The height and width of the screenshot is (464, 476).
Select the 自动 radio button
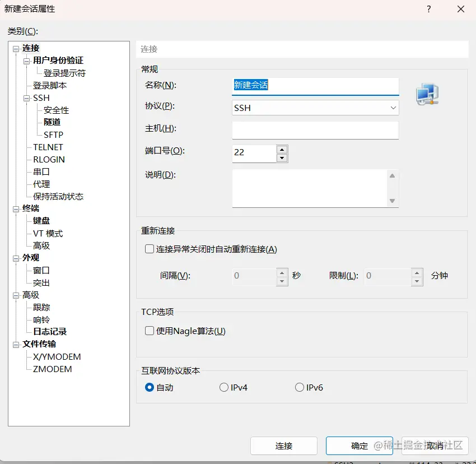pyautogui.click(x=150, y=387)
